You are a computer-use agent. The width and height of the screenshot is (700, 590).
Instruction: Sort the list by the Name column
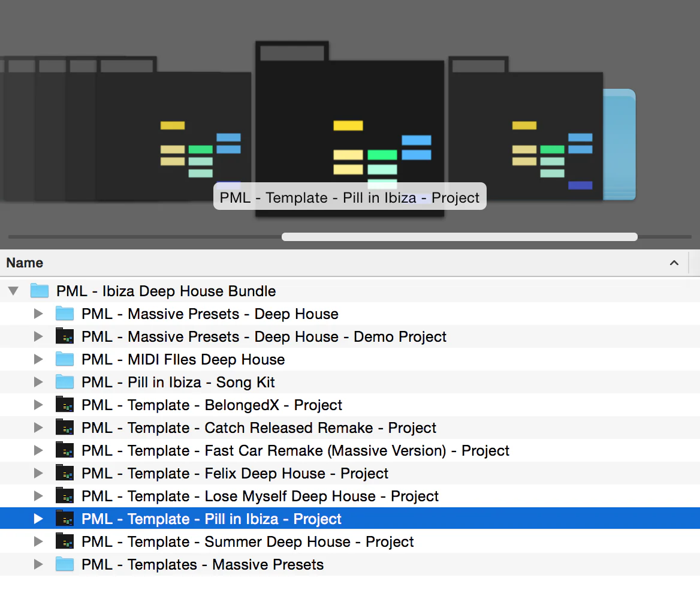tap(344, 263)
